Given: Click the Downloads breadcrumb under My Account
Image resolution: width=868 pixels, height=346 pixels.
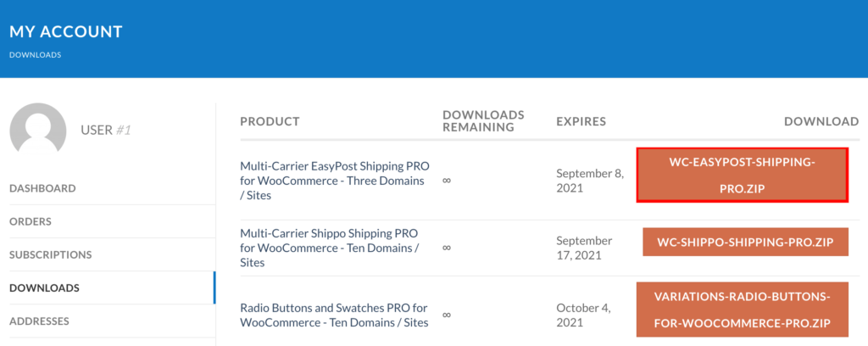Looking at the screenshot, I should pyautogui.click(x=35, y=55).
